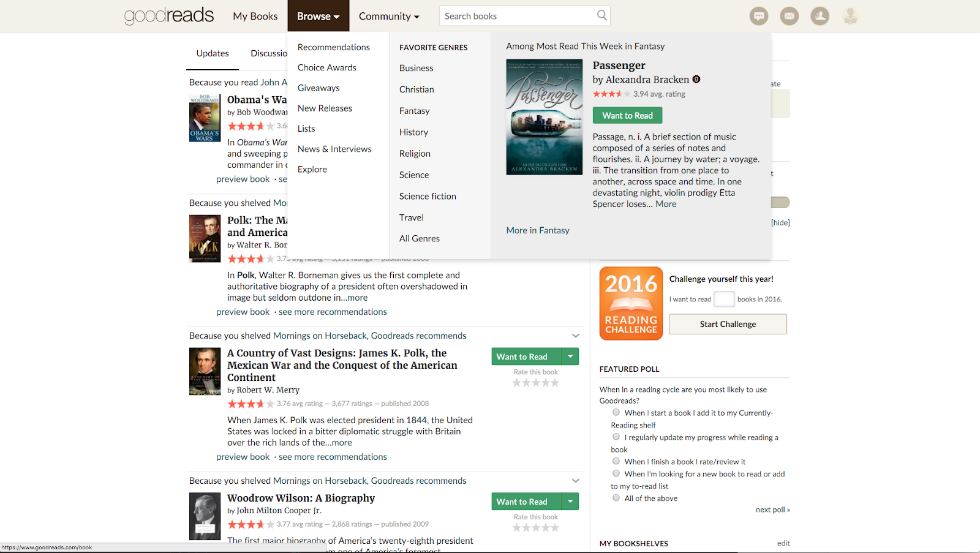980x553 pixels.
Task: Browse the Science genre
Action: [414, 175]
